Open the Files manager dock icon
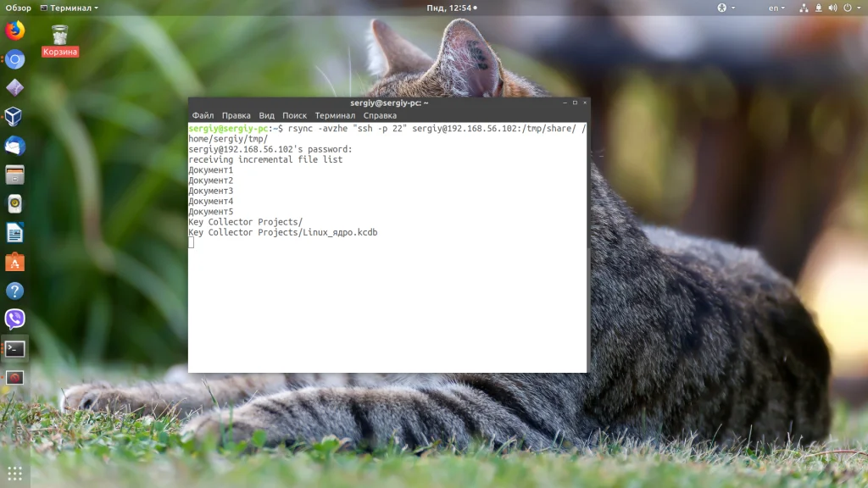Viewport: 868px width, 488px height. (15, 175)
